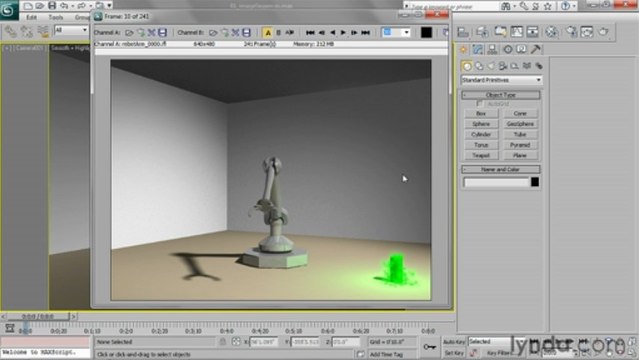
Task: Step to previous frame in RAM Player
Action: pos(322,32)
